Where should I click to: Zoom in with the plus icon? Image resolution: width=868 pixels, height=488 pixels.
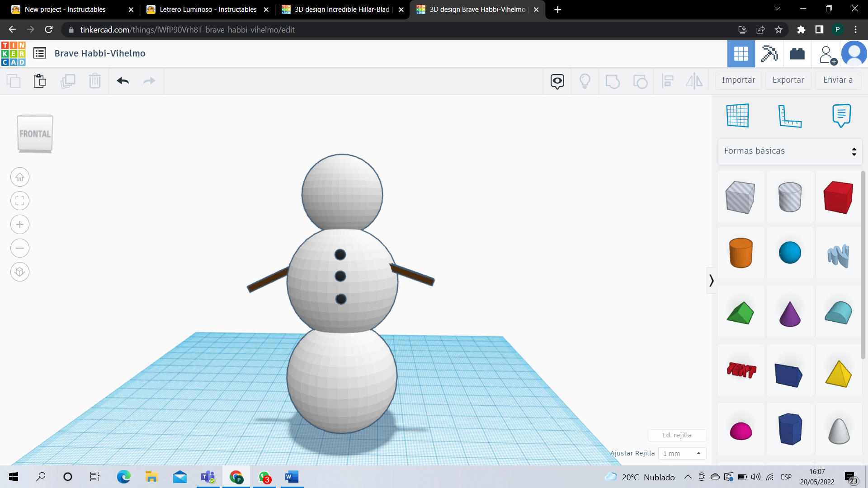pos(20,225)
